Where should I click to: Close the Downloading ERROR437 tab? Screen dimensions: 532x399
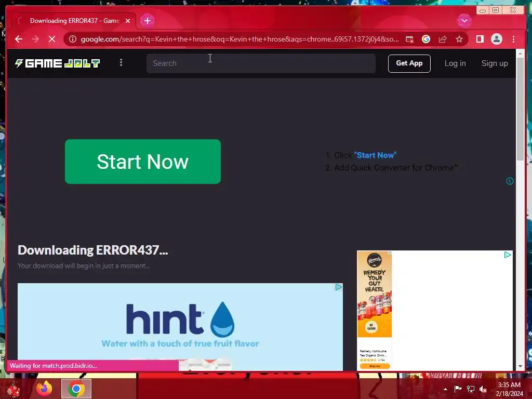click(128, 21)
